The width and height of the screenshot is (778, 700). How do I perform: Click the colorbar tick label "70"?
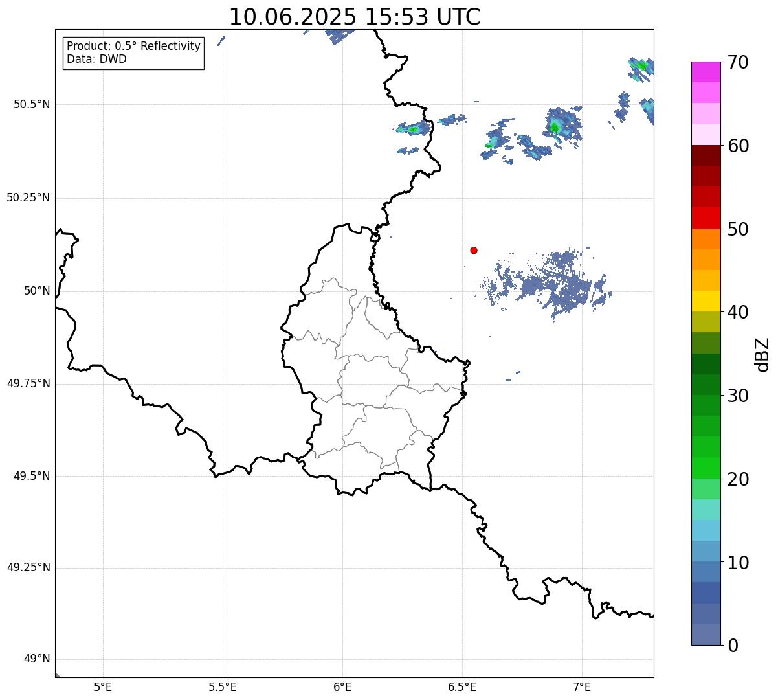[x=738, y=62]
